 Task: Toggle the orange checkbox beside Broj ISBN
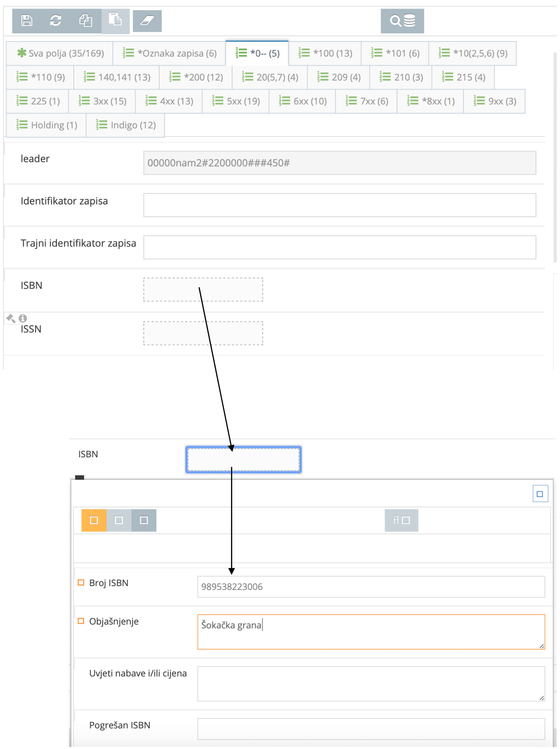pos(81,583)
